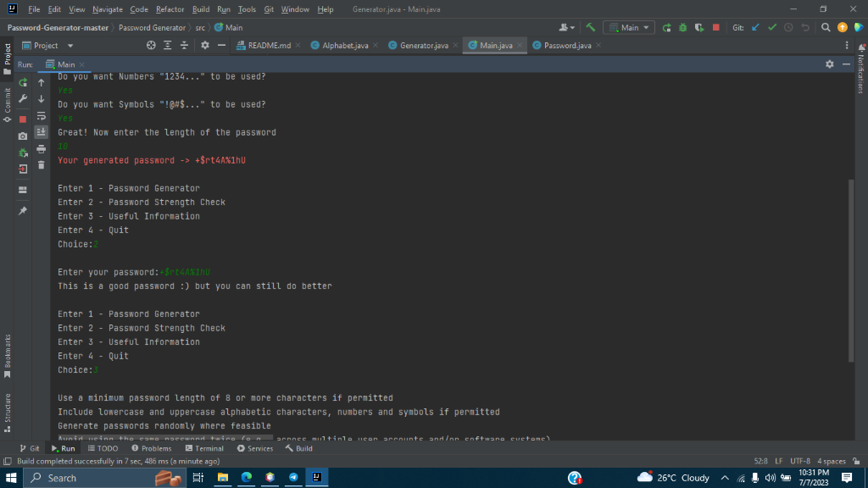Open TODO tool window

coord(103,448)
